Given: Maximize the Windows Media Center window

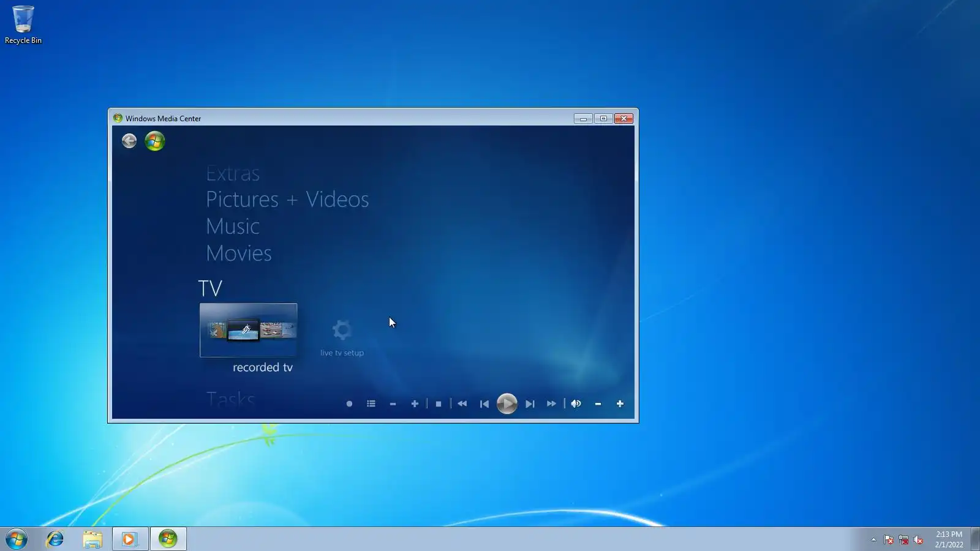Looking at the screenshot, I should [603, 119].
